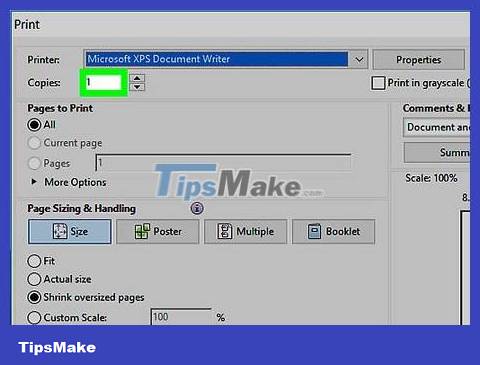
Task: Select the Pages range radio button
Action: pyautogui.click(x=34, y=163)
